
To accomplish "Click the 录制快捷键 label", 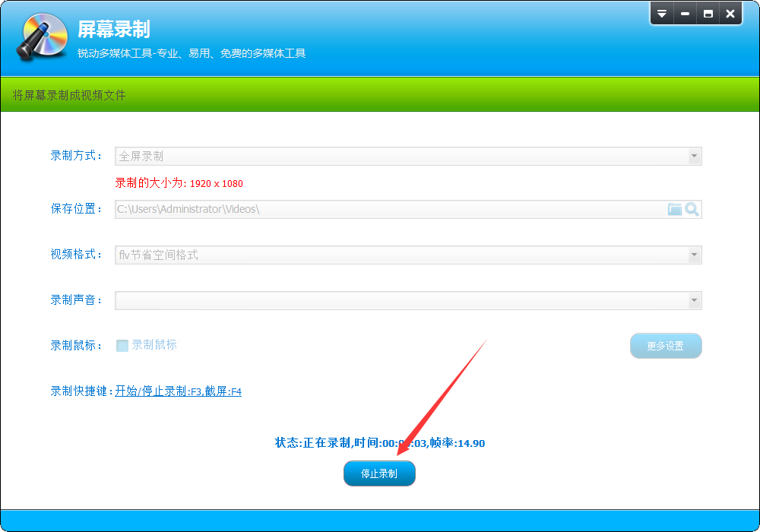I will pos(82,391).
